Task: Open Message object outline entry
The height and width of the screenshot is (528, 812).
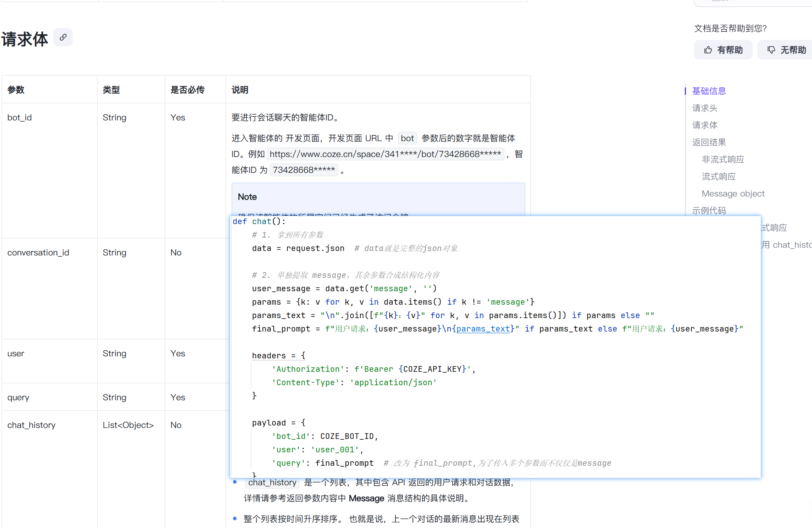Action: [x=733, y=194]
